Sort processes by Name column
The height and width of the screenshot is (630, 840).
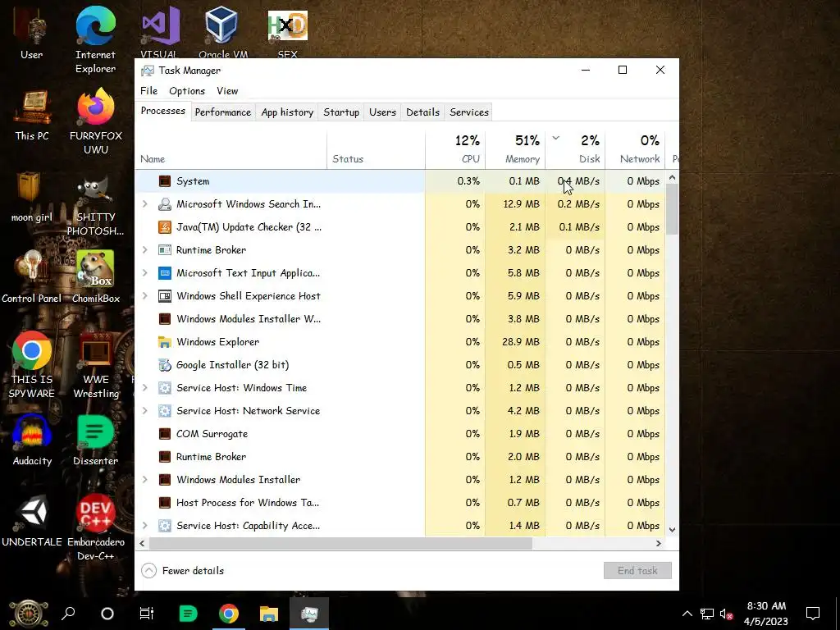point(231,150)
